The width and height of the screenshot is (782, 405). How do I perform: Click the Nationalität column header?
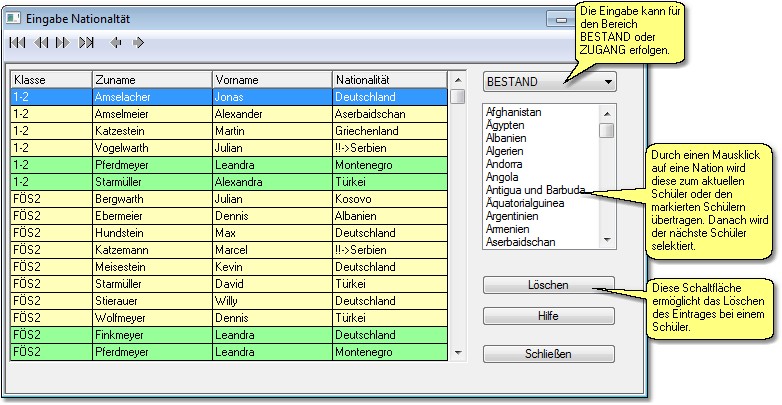tap(388, 79)
